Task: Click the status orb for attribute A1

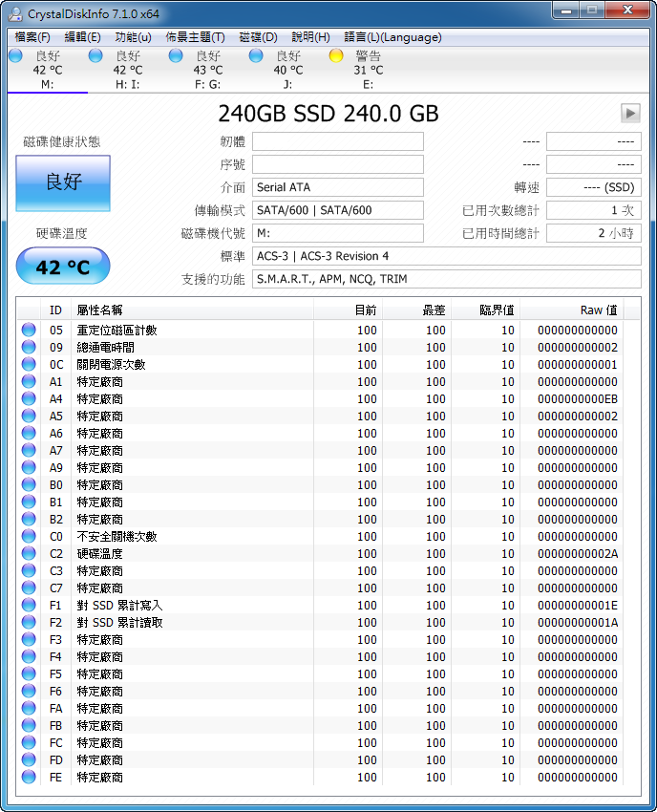Action: [29, 381]
